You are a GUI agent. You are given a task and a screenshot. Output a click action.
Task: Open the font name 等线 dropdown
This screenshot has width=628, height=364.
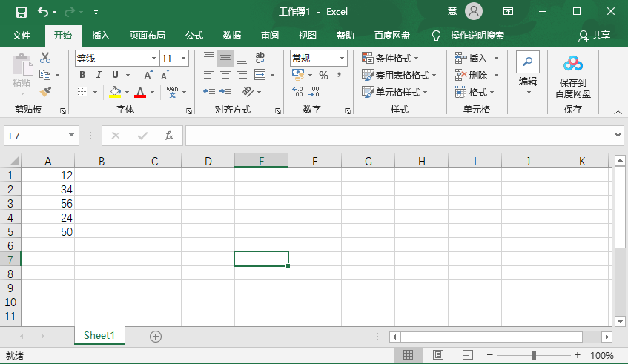click(153, 58)
